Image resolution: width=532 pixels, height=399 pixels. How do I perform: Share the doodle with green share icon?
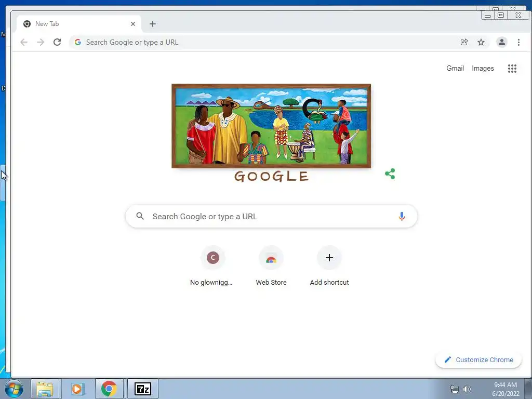coord(390,174)
